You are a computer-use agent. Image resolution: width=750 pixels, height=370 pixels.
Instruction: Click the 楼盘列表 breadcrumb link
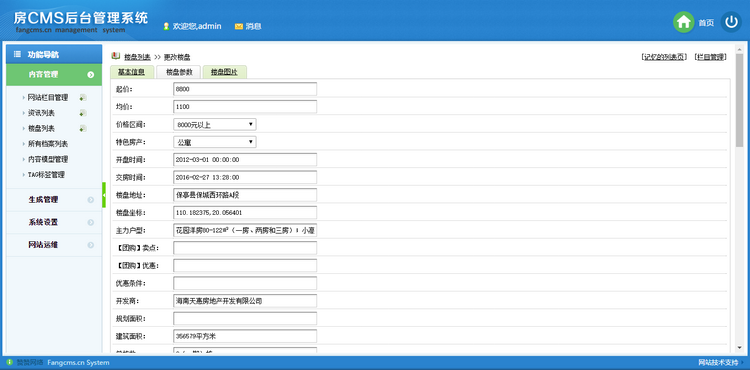coord(137,57)
